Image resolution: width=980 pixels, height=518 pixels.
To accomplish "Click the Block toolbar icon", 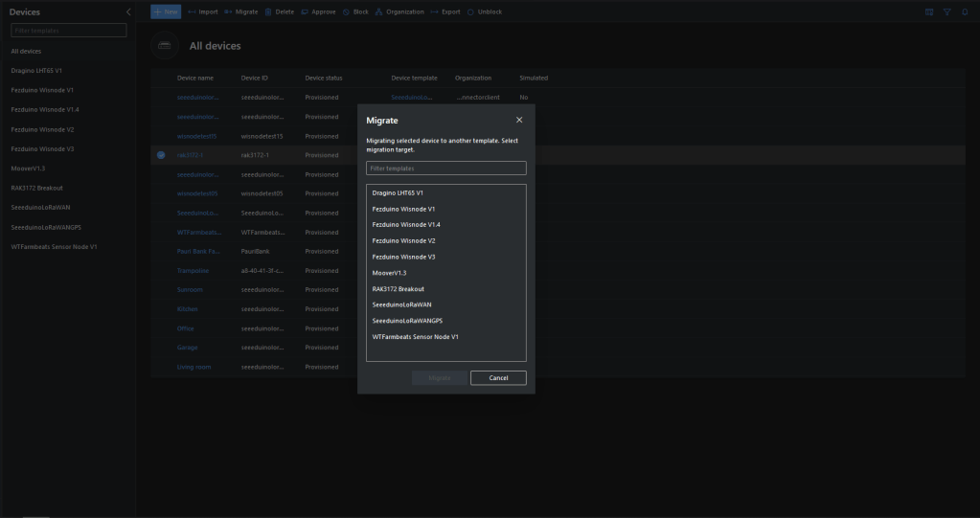I will [346, 11].
